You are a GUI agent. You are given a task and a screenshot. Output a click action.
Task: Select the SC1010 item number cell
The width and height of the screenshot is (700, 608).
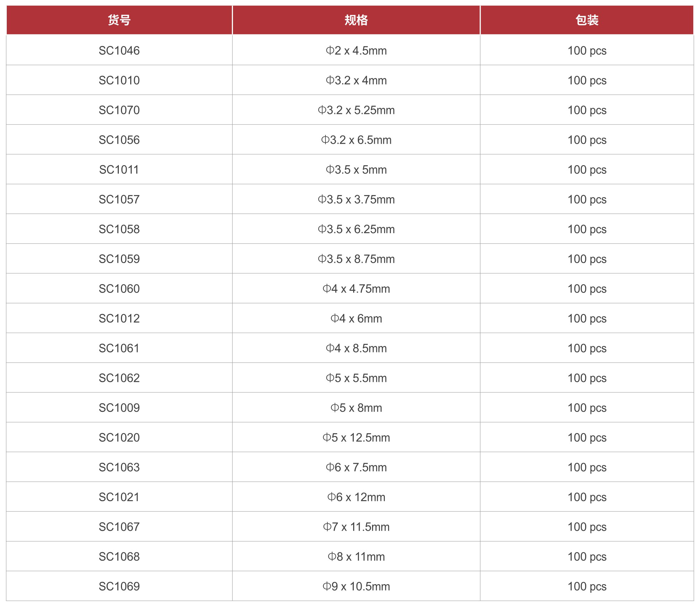pos(119,80)
